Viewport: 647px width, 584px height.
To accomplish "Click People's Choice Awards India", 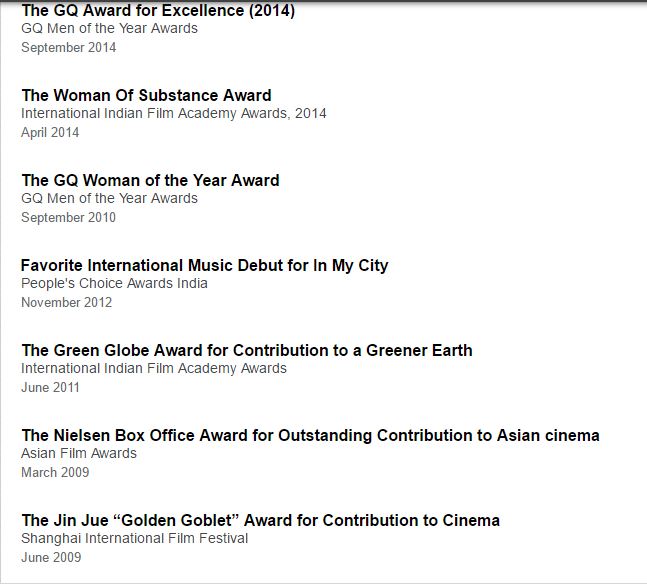I will click(x=114, y=284).
